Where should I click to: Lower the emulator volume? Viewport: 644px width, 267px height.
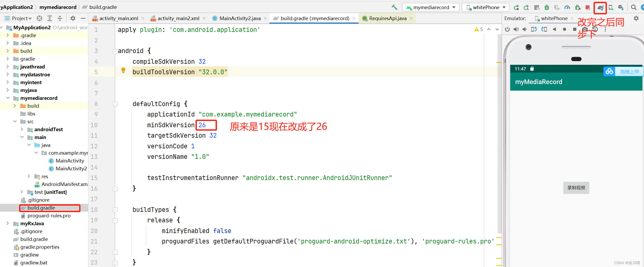(x=524, y=29)
